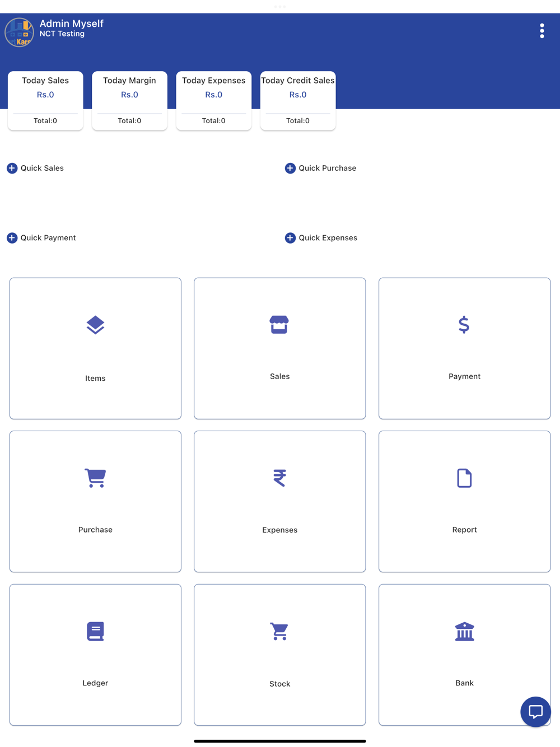Select the Bank building icon
Viewport: 560px width, 747px height.
coord(464,631)
